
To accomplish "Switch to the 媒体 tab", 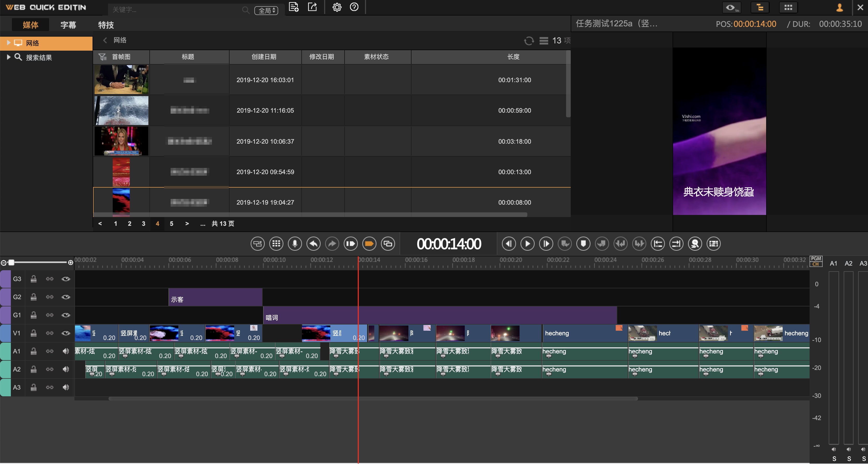I will [x=30, y=25].
